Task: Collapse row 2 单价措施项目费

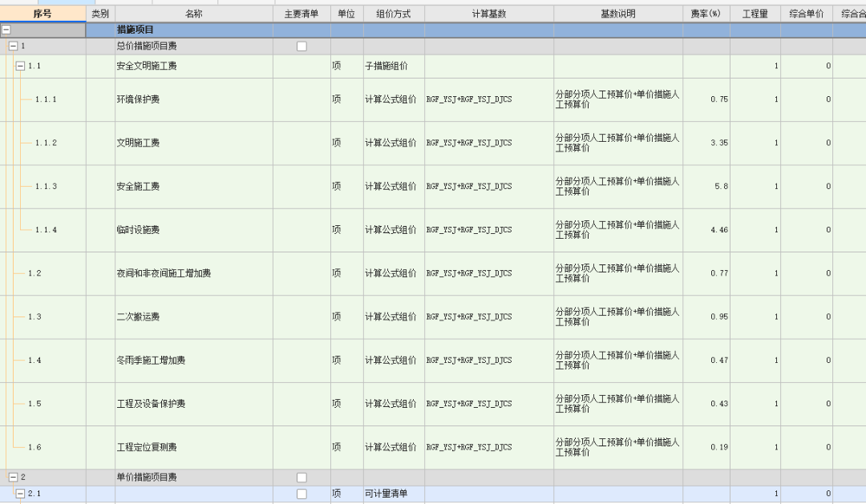Action: [14, 477]
